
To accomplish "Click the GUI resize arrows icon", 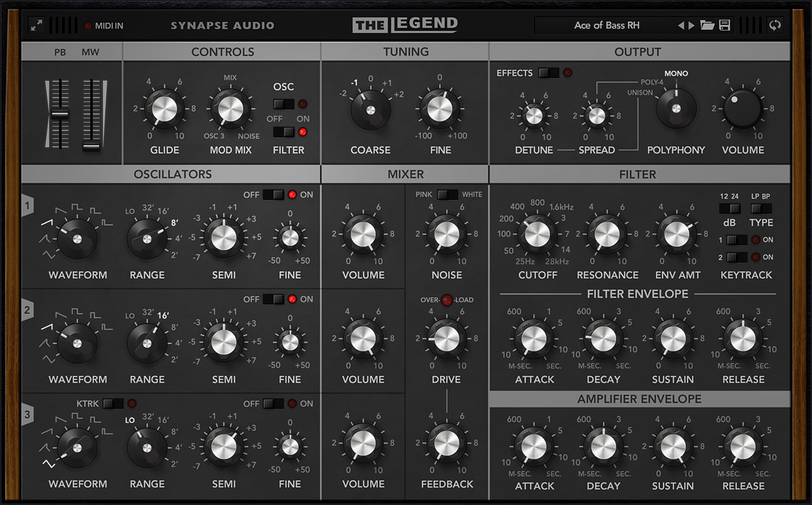I will click(36, 24).
